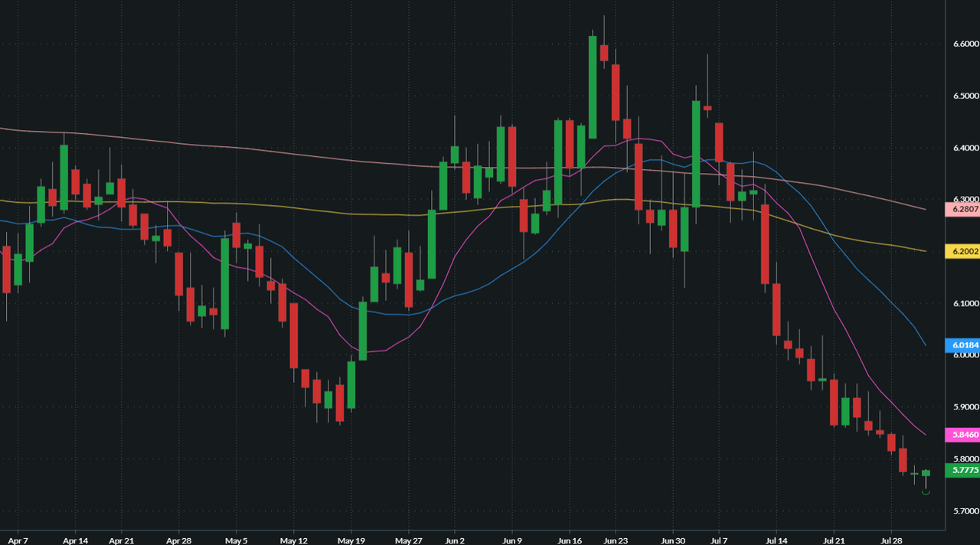Click the blue 6.0184 price label
The height and width of the screenshot is (545, 980).
pyautogui.click(x=962, y=345)
